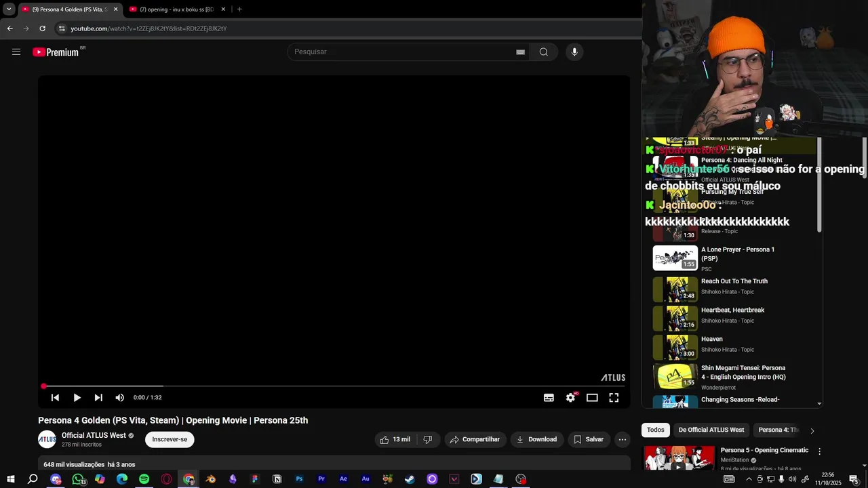Open the Official ATLUS West channel link
The height and width of the screenshot is (488, 868).
[x=94, y=435]
